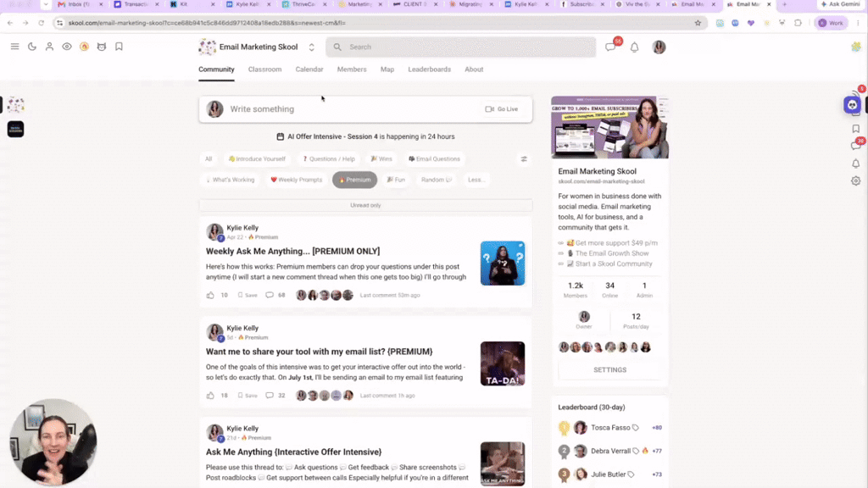Select the All category filter
Screen dimensions: 868x488
(209, 158)
